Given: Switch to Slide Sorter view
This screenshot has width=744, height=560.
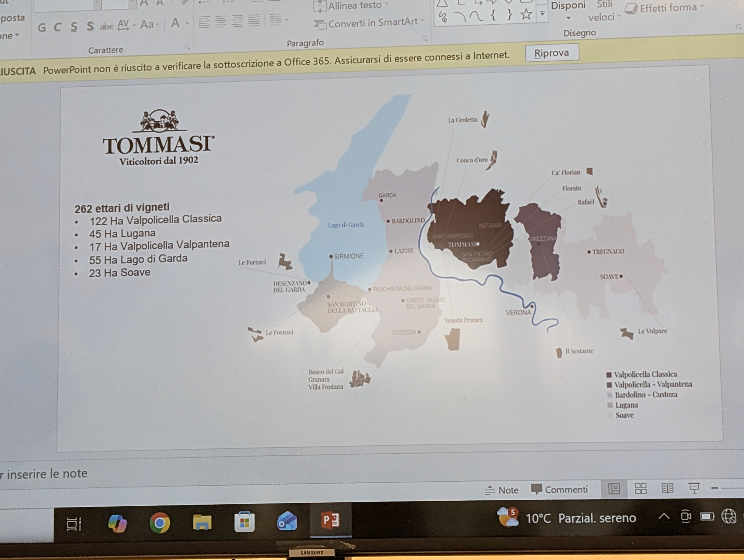Looking at the screenshot, I should pos(640,488).
